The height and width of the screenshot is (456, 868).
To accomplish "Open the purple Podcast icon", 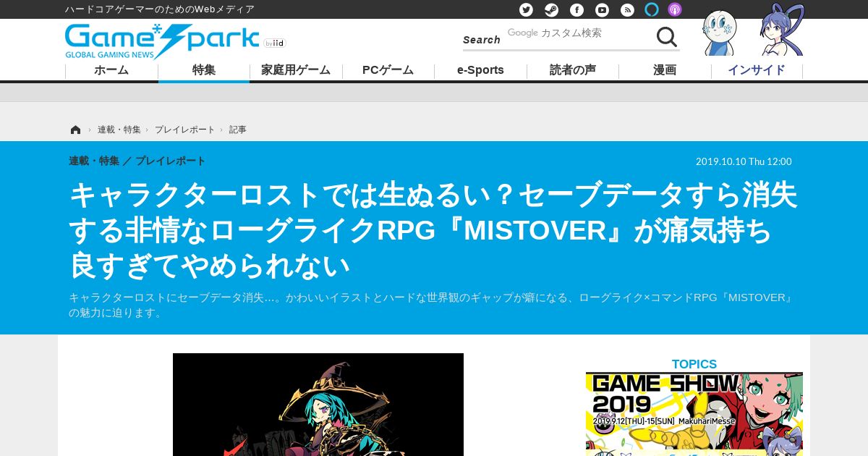I will [675, 9].
